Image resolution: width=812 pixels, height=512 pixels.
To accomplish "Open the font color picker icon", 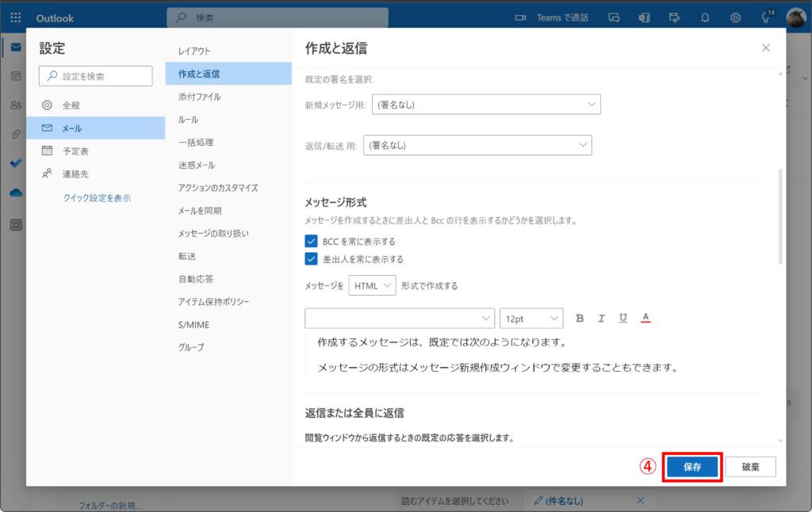I will [645, 318].
